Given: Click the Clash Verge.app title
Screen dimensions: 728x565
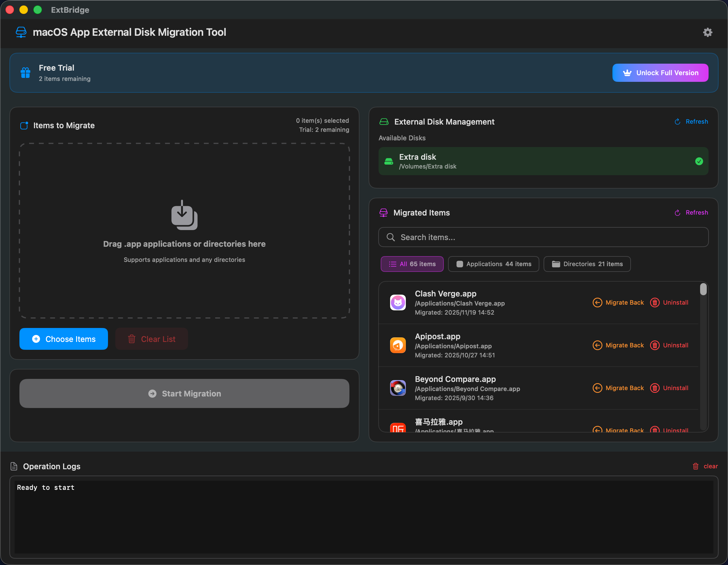Looking at the screenshot, I should [x=445, y=293].
